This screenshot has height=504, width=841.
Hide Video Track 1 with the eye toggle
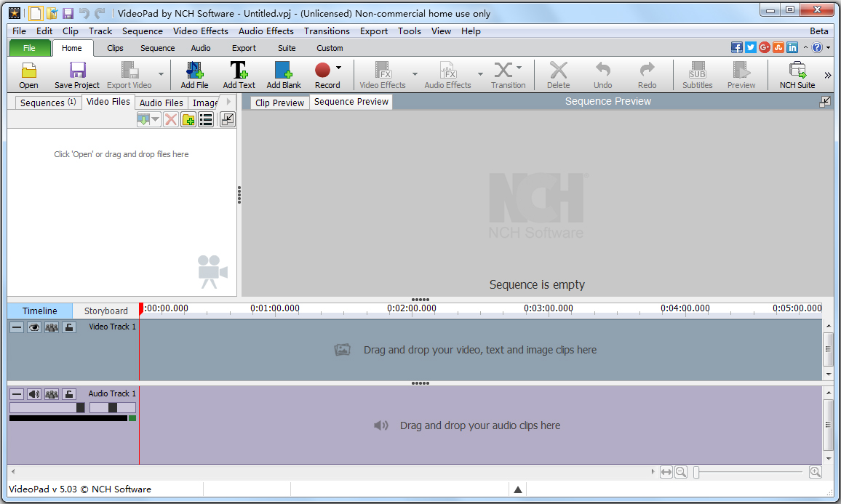tap(33, 327)
